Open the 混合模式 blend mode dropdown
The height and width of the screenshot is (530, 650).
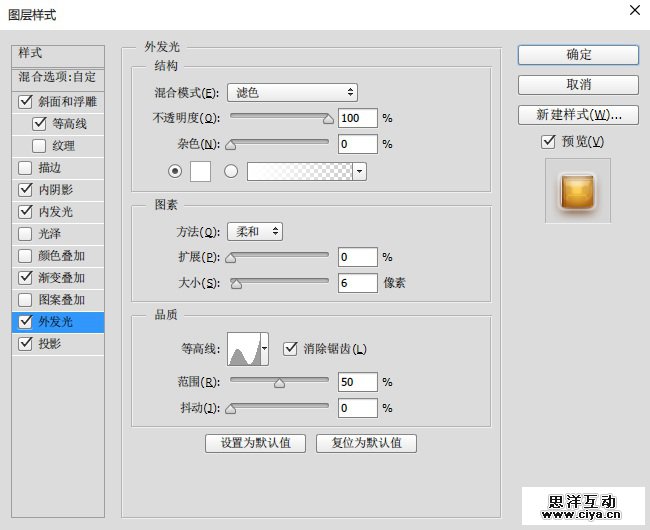coord(292,93)
